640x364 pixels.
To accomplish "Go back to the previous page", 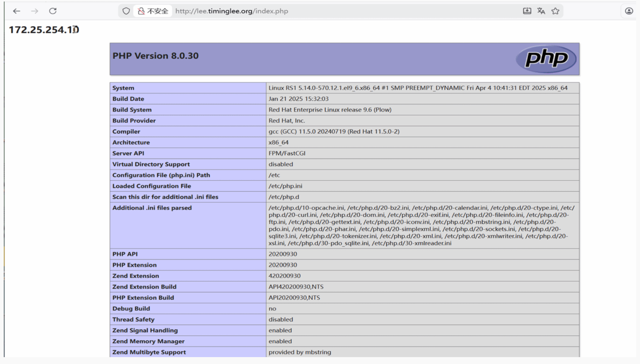I will click(x=16, y=11).
